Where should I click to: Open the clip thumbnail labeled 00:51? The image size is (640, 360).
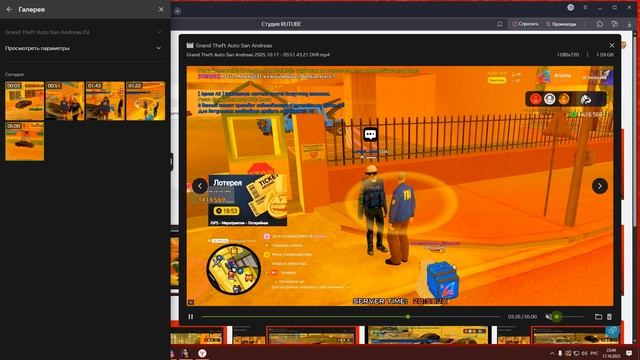[x=65, y=101]
